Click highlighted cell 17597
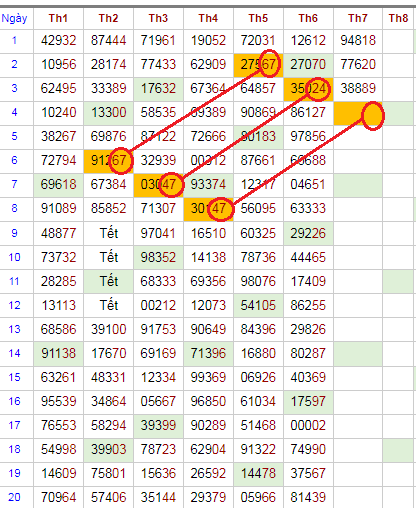416x508 pixels. 308,401
